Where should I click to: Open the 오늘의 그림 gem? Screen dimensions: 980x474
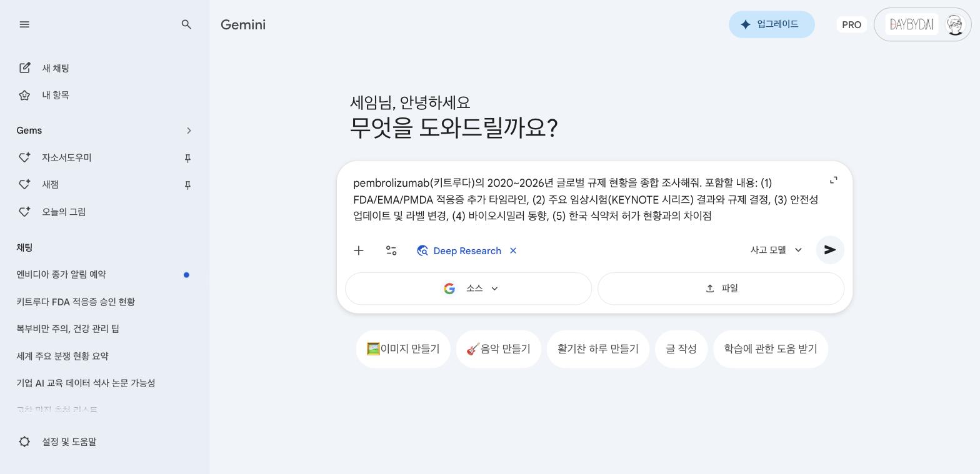click(x=64, y=212)
